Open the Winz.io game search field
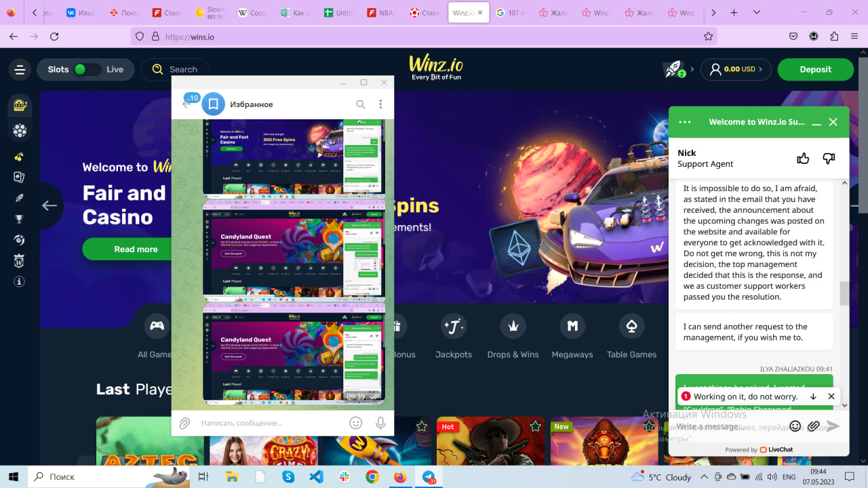 [174, 69]
